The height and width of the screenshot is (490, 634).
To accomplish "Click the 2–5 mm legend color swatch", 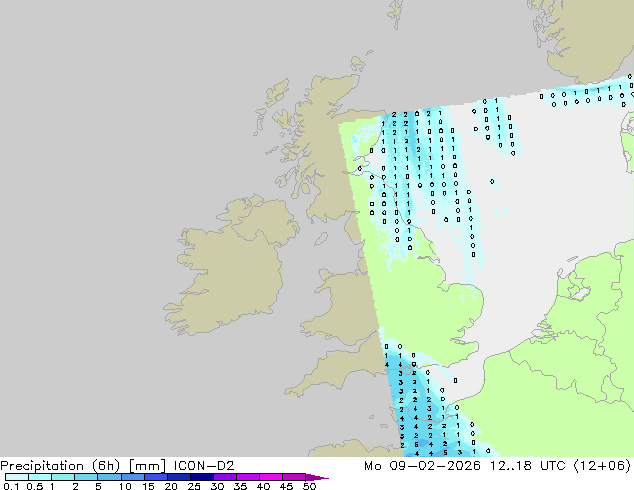I will [86, 477].
